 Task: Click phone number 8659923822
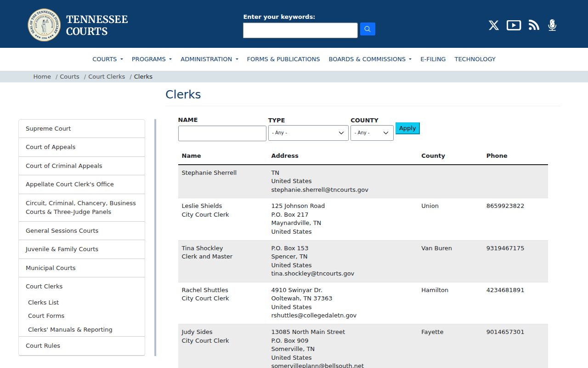click(x=505, y=206)
